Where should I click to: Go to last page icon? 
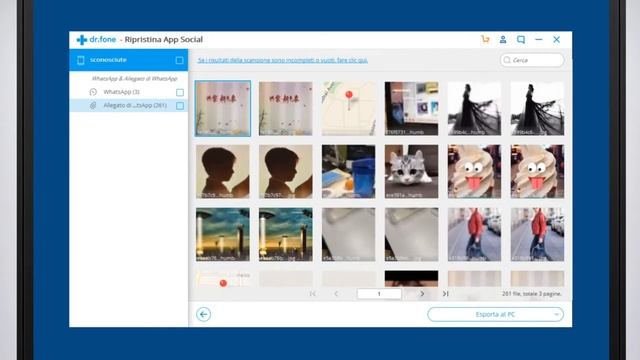[x=445, y=293]
